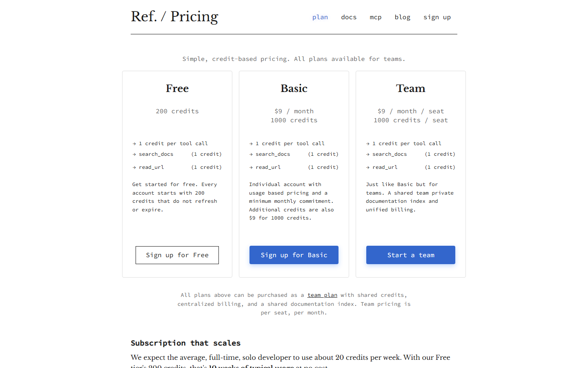Open the plan navigation item
Screen dimensions: 588x368
click(x=320, y=17)
